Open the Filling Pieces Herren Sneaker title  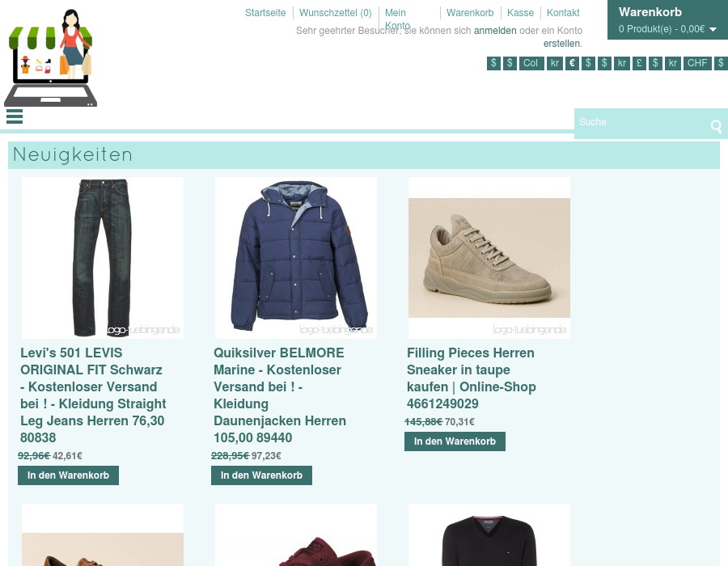coord(472,378)
